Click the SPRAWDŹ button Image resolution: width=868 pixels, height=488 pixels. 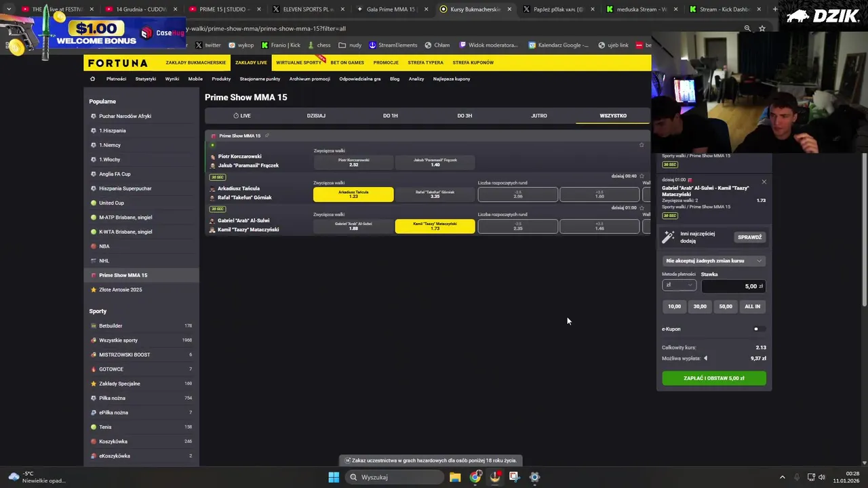pos(750,237)
